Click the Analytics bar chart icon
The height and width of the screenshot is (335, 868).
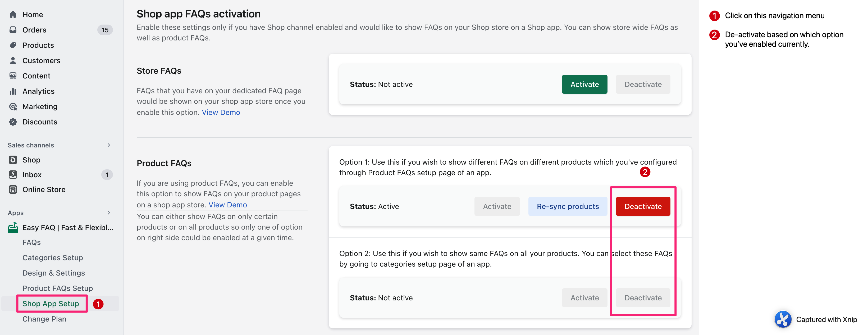(x=13, y=91)
